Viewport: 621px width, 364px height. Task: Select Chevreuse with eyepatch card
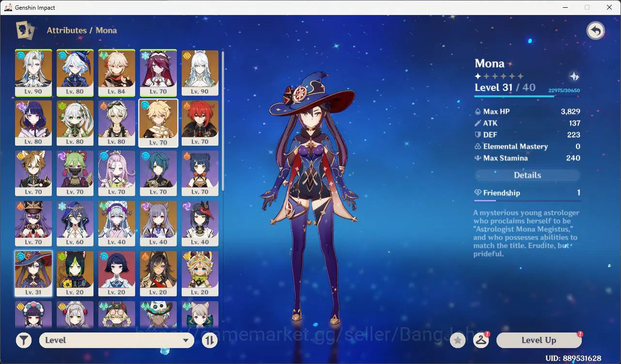click(x=33, y=224)
